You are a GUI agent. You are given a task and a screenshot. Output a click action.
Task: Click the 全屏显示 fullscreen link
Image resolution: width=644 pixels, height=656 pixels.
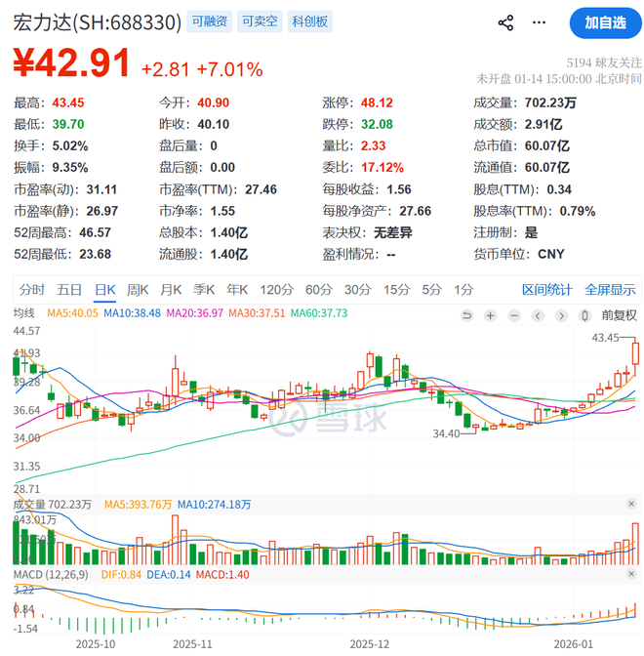pyautogui.click(x=610, y=289)
